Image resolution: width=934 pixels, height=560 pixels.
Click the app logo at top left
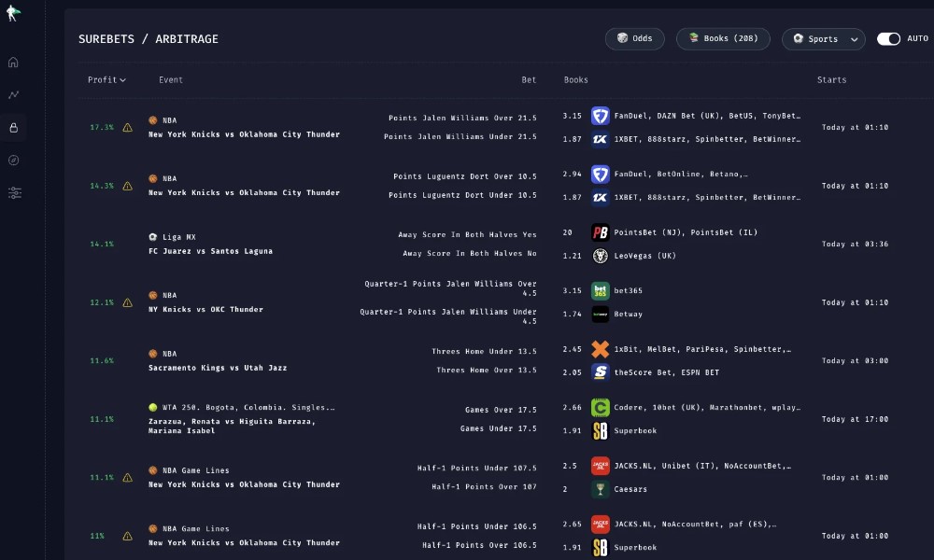point(13,13)
